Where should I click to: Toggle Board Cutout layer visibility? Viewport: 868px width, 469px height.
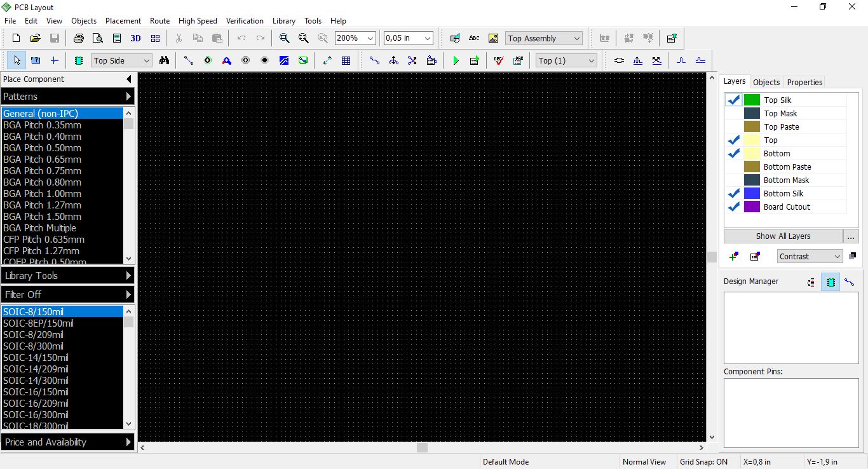734,207
